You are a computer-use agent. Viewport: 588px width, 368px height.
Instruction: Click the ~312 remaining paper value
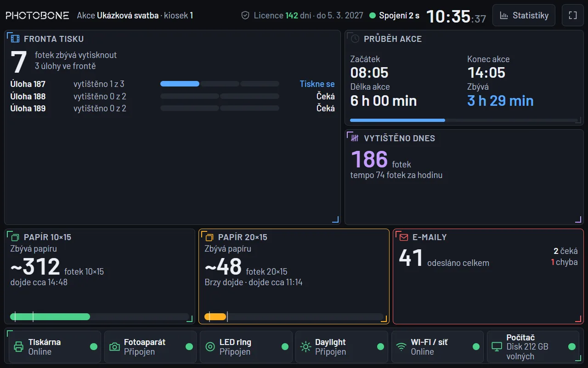pyautogui.click(x=35, y=266)
